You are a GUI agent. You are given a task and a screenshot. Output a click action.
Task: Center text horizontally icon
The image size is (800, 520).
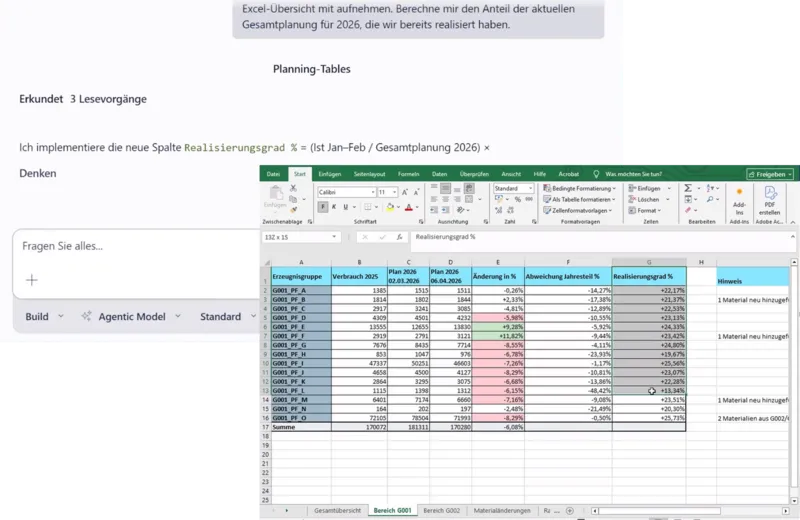(445, 200)
